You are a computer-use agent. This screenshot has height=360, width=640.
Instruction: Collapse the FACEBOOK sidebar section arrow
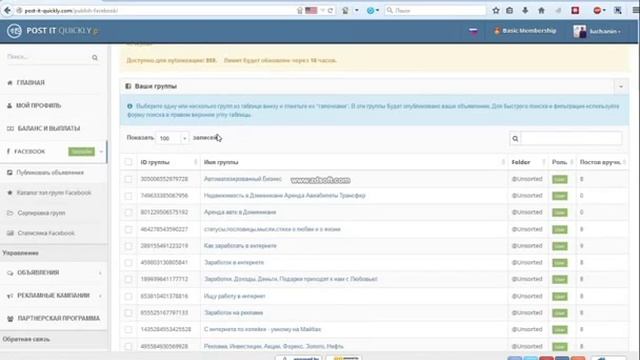(x=101, y=152)
